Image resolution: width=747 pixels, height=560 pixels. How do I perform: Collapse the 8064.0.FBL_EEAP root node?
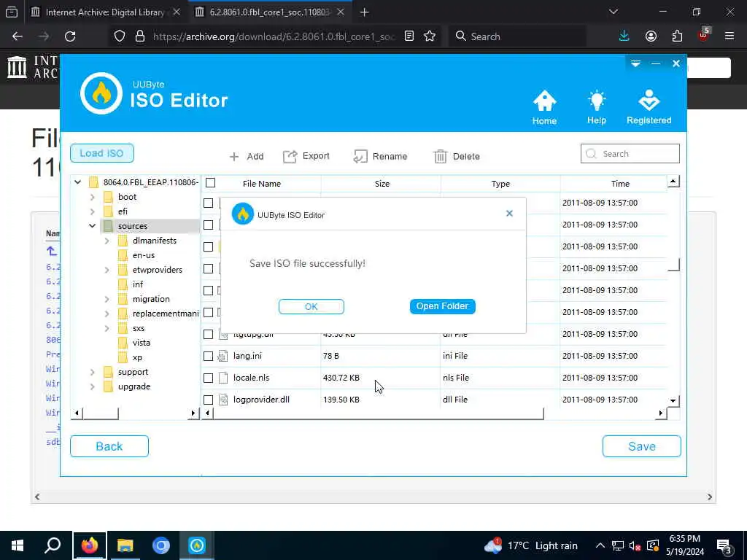click(77, 182)
